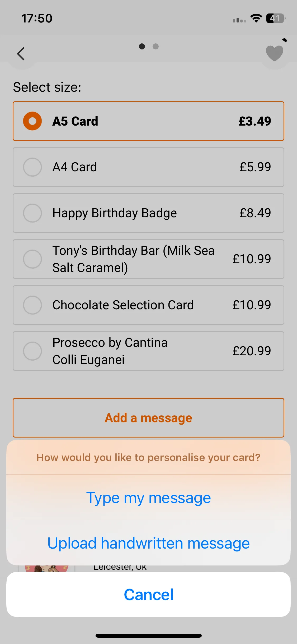Tap the home indicator bar

pyautogui.click(x=148, y=636)
